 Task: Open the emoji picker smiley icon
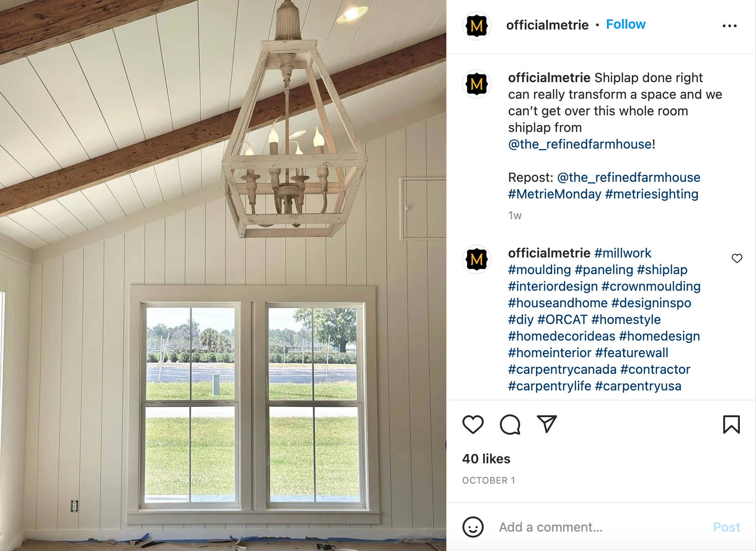tap(473, 527)
